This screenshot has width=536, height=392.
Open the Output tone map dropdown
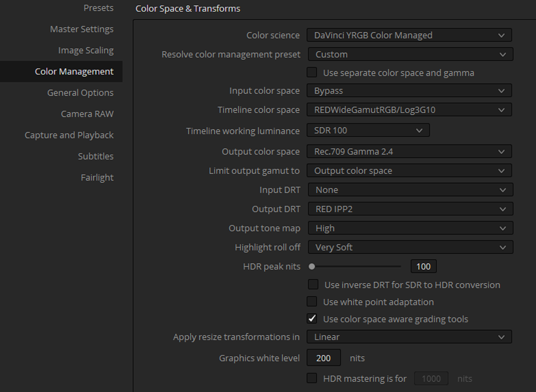(x=410, y=228)
